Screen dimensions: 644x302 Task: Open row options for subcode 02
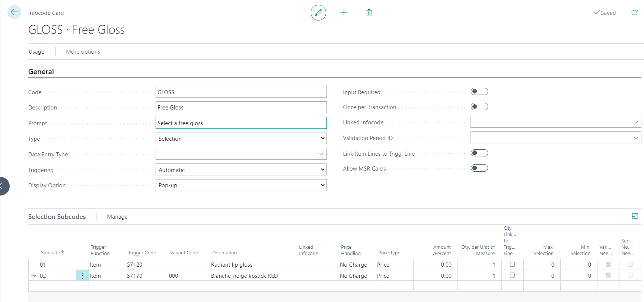pos(82,276)
